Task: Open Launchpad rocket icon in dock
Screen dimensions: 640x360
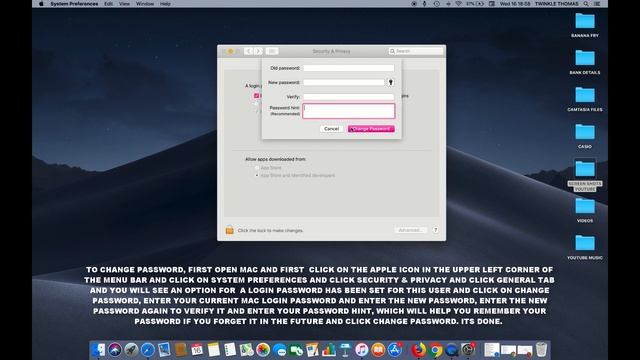Action: tap(131, 350)
